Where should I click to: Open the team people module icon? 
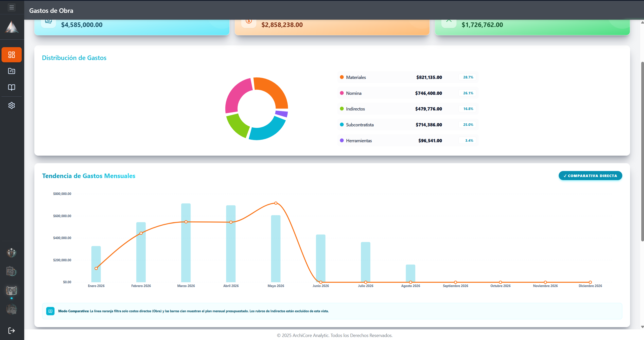[x=12, y=253]
